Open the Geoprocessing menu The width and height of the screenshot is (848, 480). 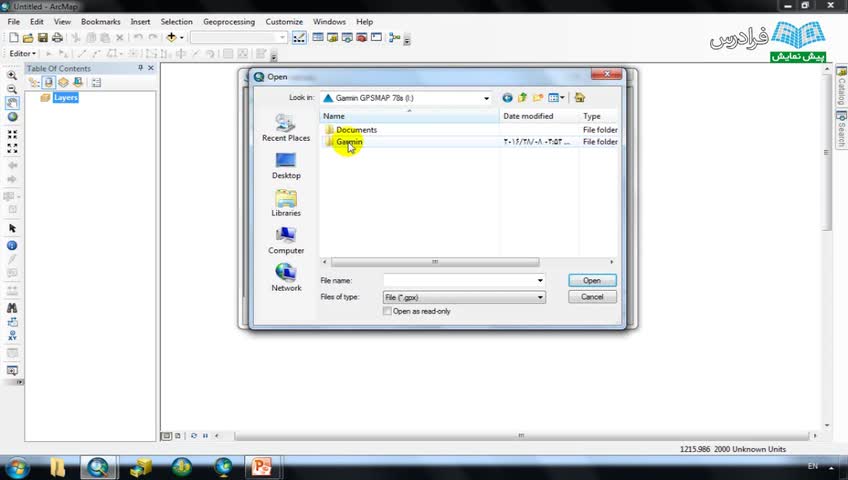(229, 22)
